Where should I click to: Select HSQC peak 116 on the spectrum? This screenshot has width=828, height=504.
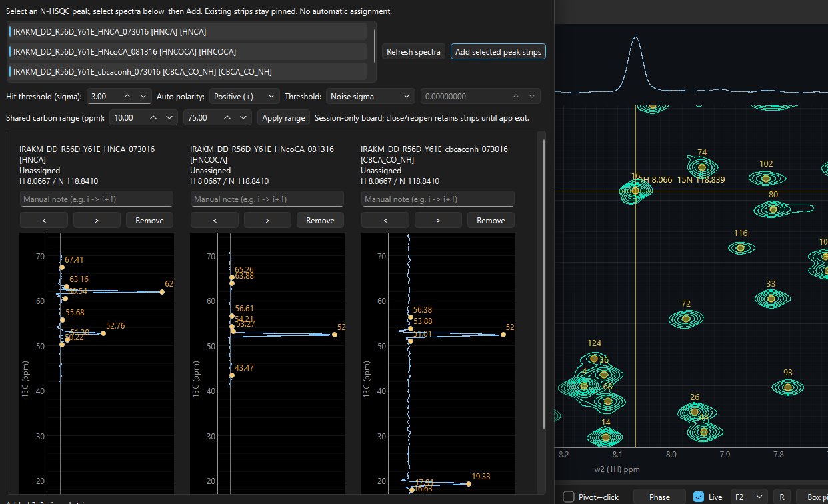(x=741, y=248)
